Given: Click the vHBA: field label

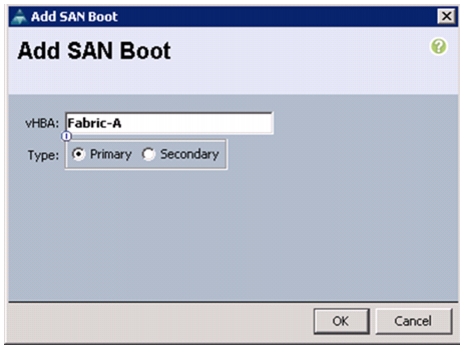Looking at the screenshot, I should point(42,124).
